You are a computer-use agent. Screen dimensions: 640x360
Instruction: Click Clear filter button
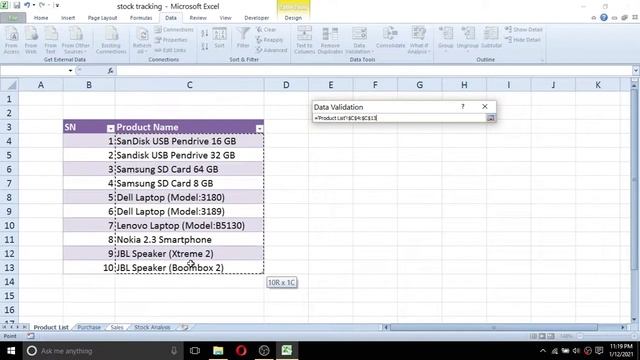coord(267,30)
